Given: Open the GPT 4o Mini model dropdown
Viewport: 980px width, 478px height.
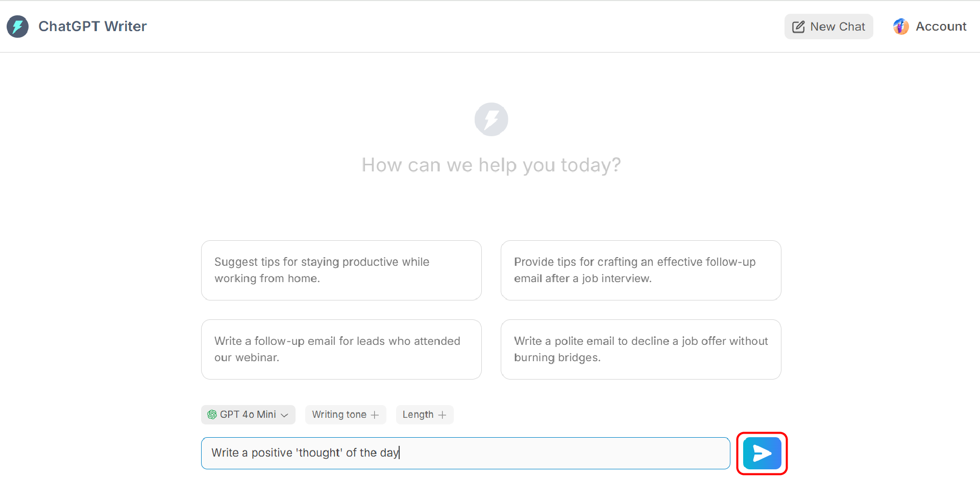Looking at the screenshot, I should tap(248, 415).
